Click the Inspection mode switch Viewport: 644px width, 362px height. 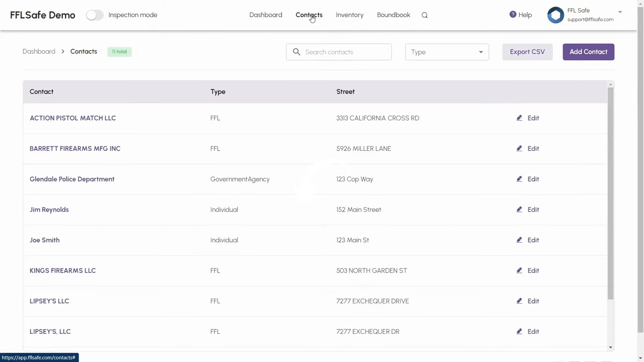coord(95,15)
